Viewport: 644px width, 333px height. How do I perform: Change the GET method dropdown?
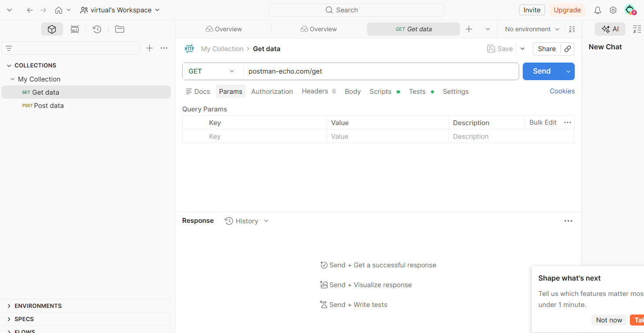(212, 71)
